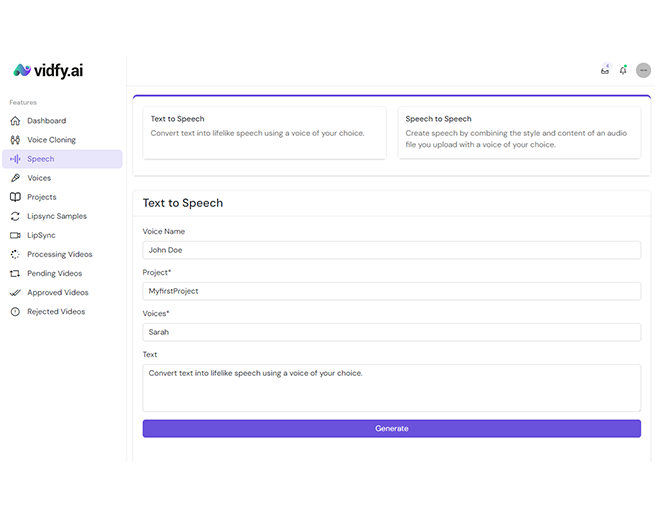Viewport: 655px width, 517px height.
Task: Click the Voice Name input field
Action: tap(391, 250)
